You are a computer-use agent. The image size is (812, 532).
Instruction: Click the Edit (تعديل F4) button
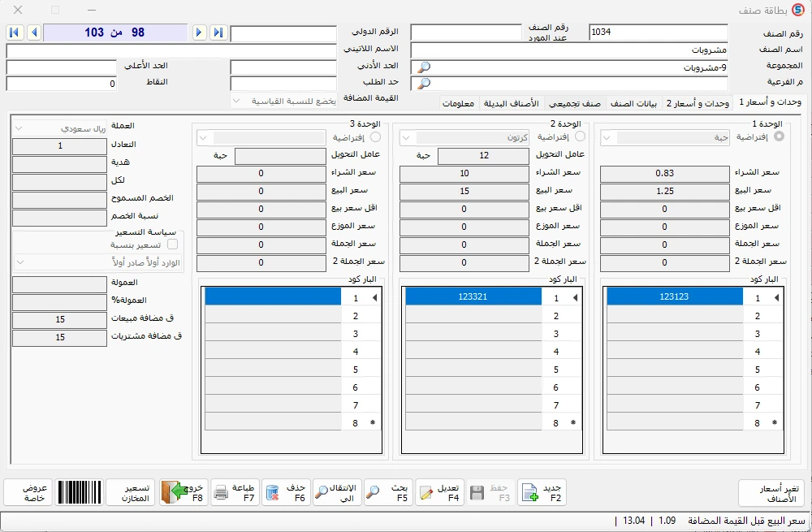(439, 492)
